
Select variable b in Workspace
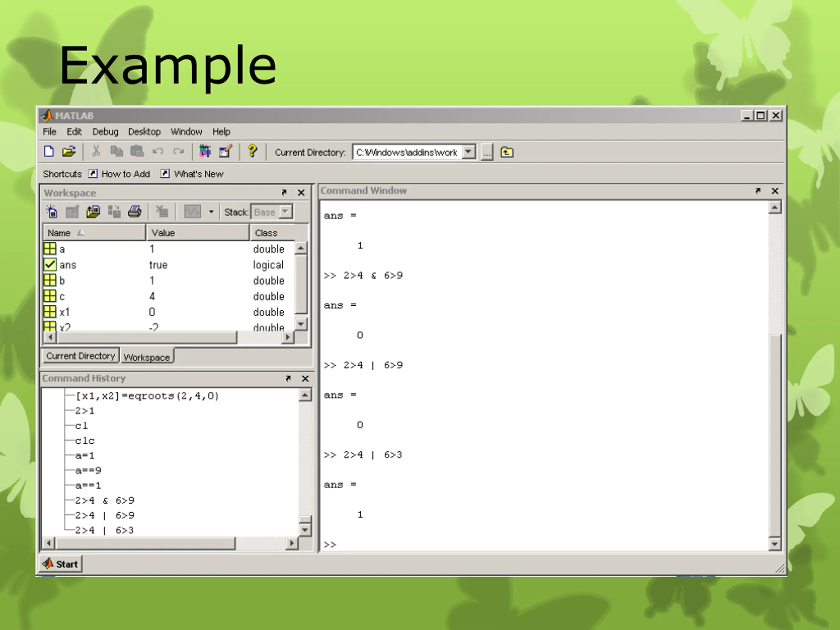[x=169, y=280]
